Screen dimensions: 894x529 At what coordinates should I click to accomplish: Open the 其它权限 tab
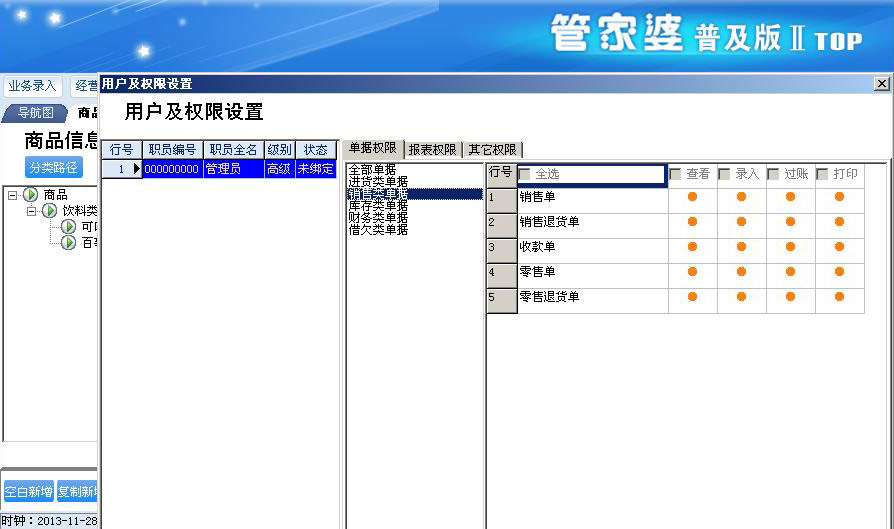click(492, 150)
